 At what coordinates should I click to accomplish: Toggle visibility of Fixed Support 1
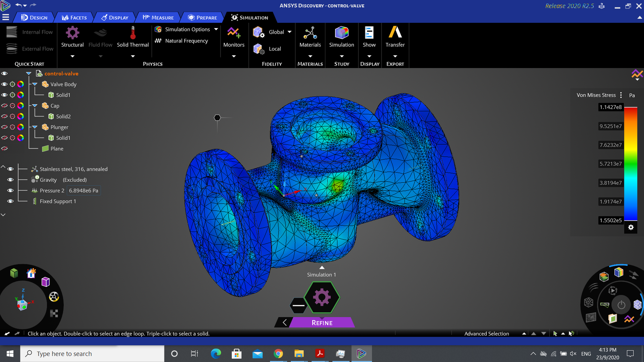coord(10,201)
